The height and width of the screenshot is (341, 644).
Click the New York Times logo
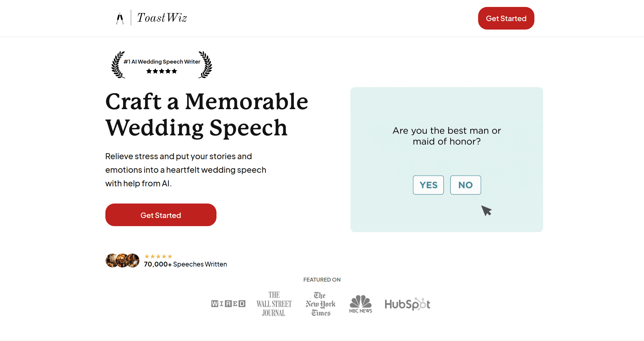coord(321,304)
